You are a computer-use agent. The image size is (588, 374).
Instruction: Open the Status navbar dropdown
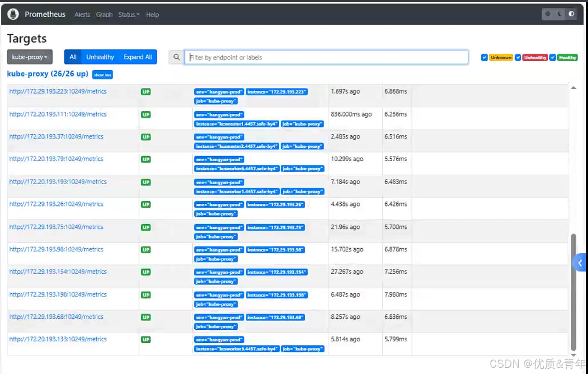point(129,15)
